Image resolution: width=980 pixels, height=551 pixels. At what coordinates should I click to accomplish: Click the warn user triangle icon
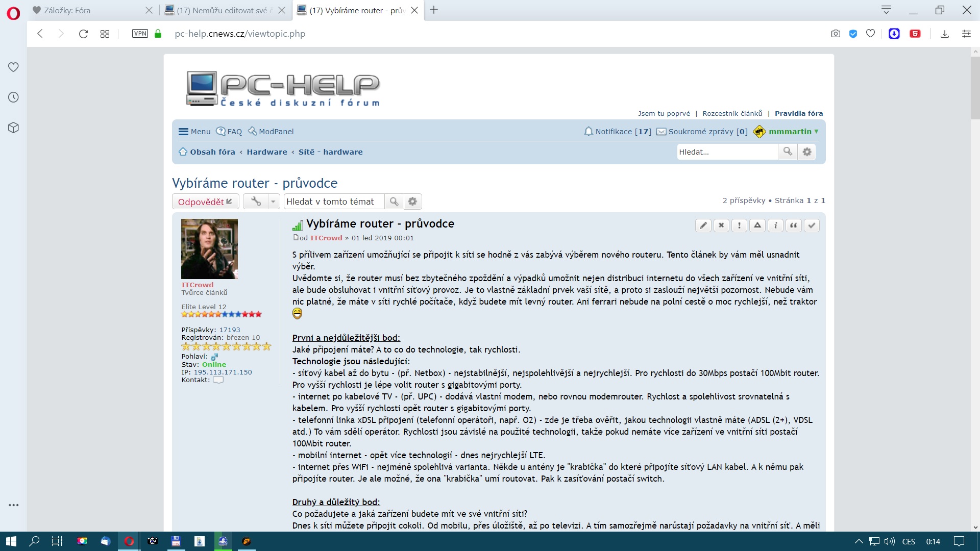click(x=757, y=226)
